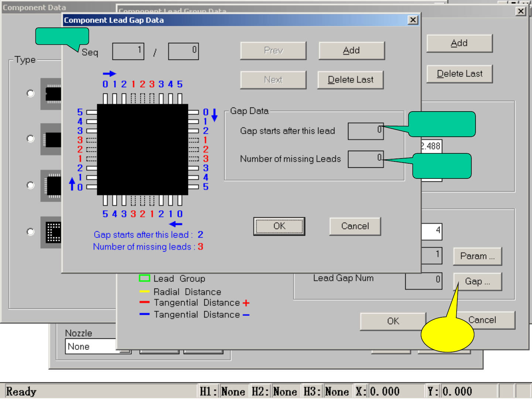
Task: Click the third component type QFP icon
Action: click(x=51, y=185)
